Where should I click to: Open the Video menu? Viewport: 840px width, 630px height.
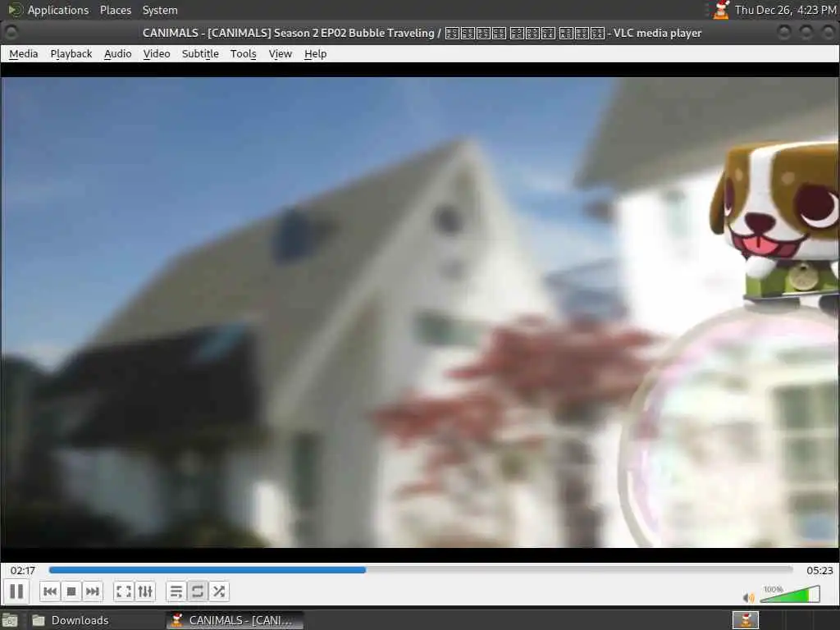tap(157, 53)
